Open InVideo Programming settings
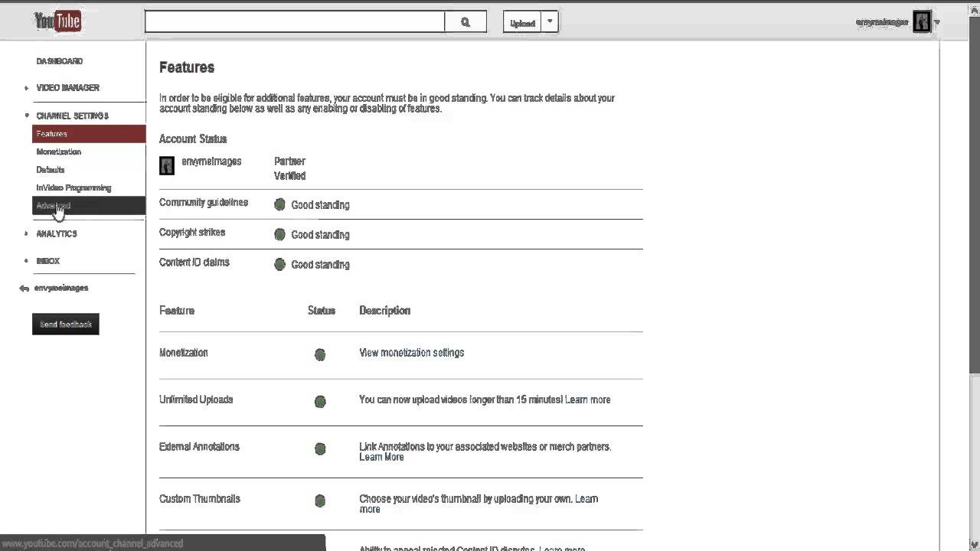Screen dimensions: 980x551 click(73, 187)
